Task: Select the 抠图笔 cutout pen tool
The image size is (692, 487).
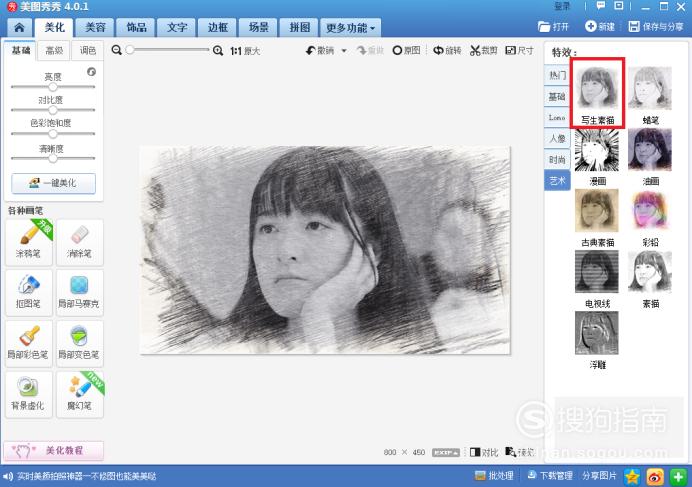Action: (x=29, y=292)
